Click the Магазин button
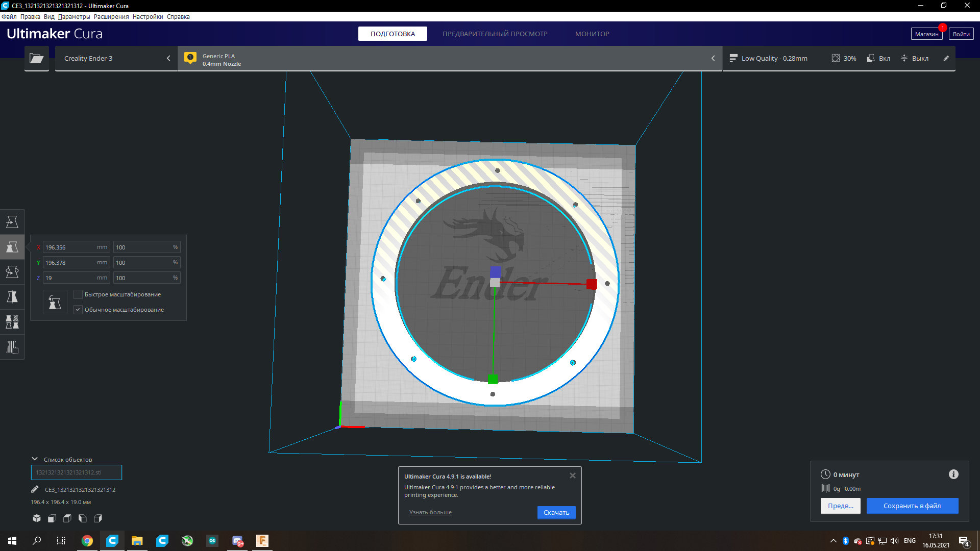Screen dimensions: 980x551 (x=926, y=34)
